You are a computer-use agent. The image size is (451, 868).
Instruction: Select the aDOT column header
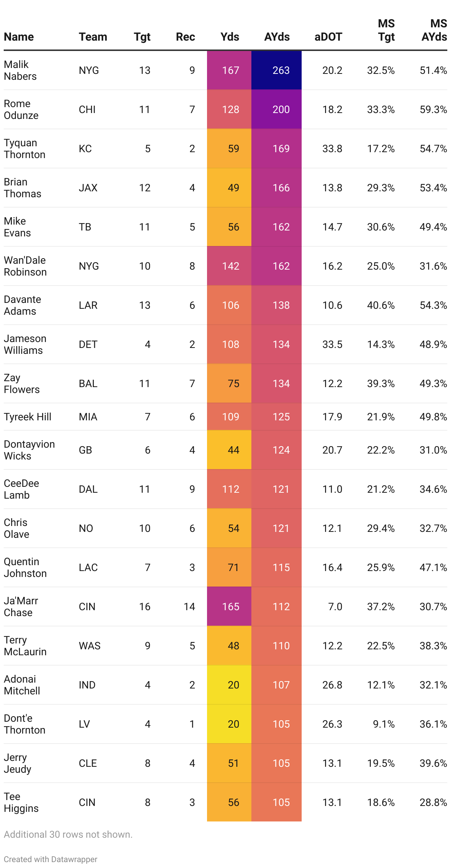(328, 37)
